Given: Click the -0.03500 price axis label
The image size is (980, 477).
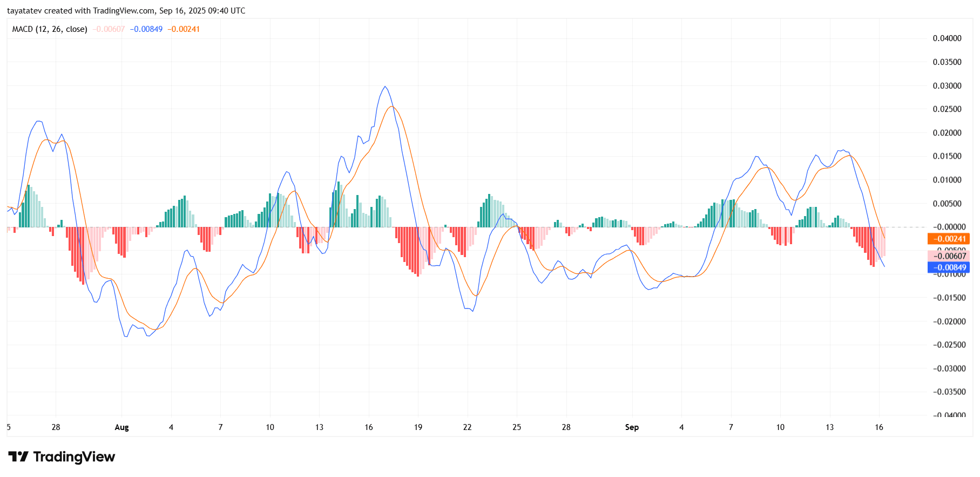Looking at the screenshot, I should coord(949,392).
